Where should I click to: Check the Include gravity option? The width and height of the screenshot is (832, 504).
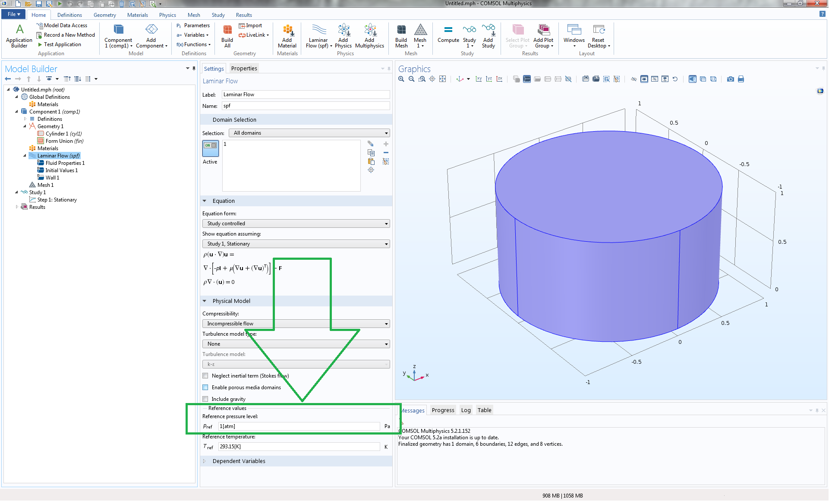[205, 399]
